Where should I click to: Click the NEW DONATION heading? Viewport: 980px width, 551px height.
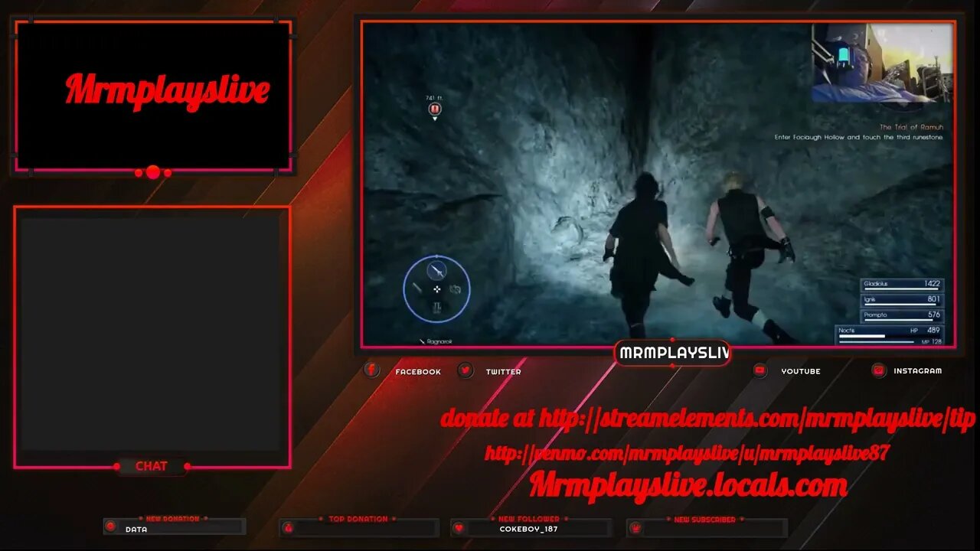tap(173, 519)
